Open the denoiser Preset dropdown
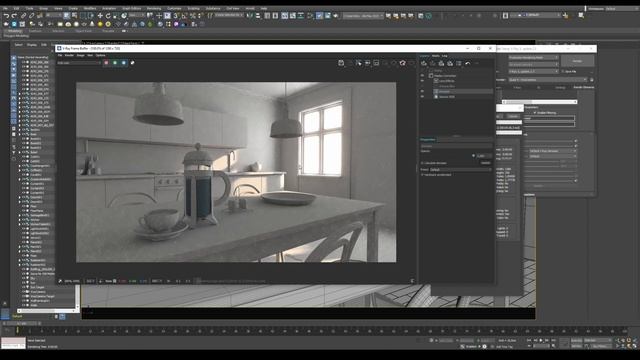Image resolution: width=640 pixels, height=360 pixels. (x=460, y=169)
